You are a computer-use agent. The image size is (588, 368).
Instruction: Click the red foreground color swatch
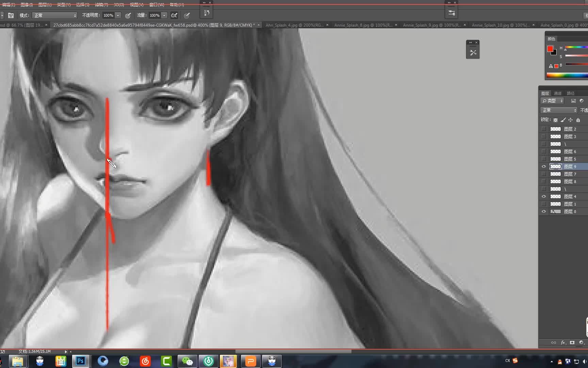pos(550,49)
